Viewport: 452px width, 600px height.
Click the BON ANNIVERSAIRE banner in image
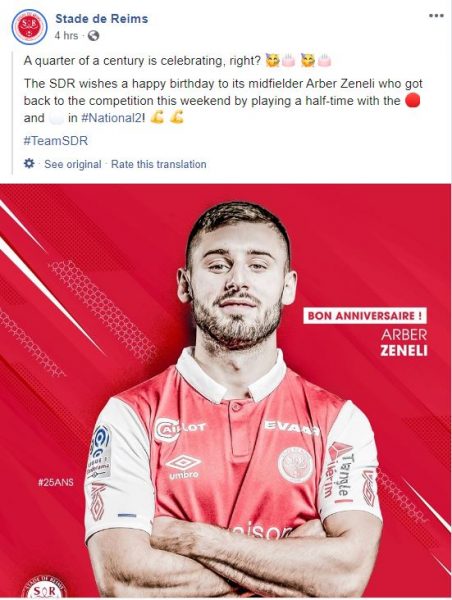365,316
